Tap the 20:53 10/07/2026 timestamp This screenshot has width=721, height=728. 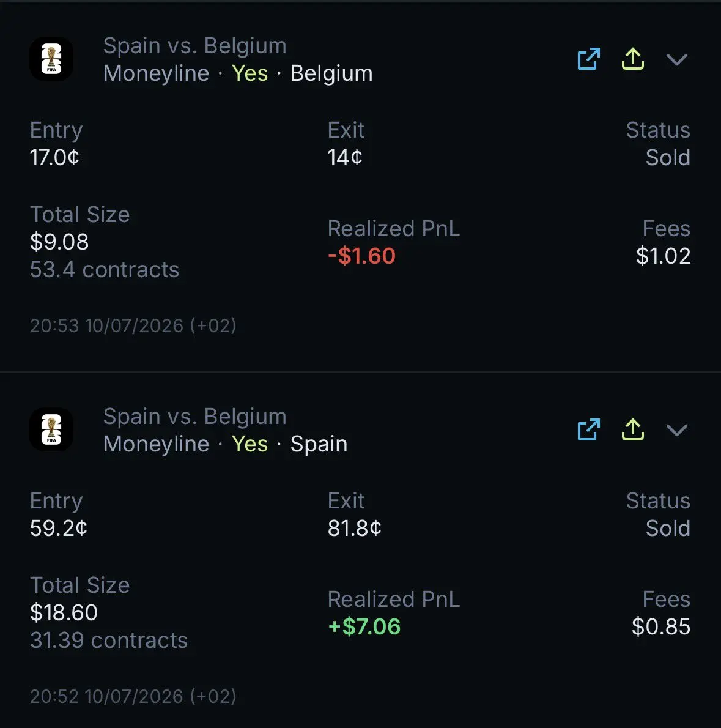133,325
